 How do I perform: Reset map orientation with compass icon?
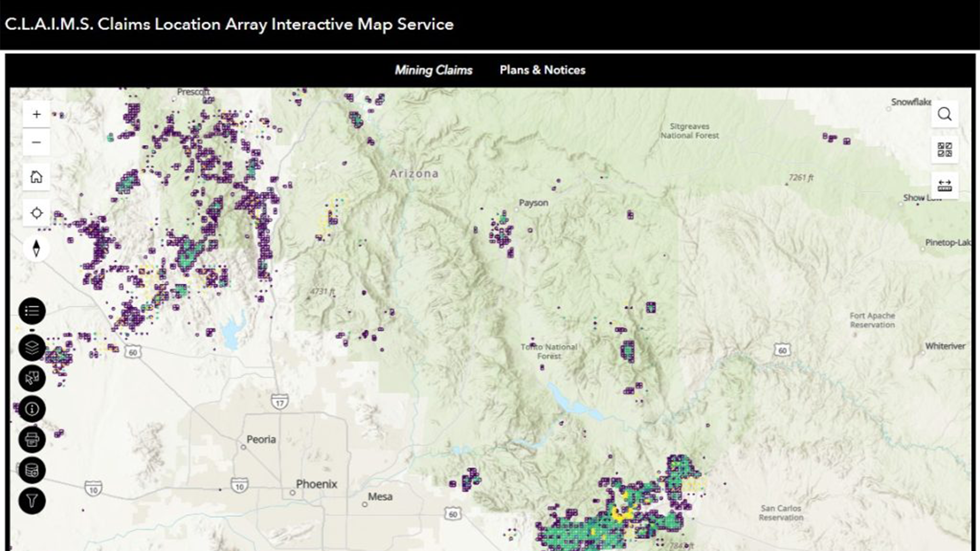point(36,248)
